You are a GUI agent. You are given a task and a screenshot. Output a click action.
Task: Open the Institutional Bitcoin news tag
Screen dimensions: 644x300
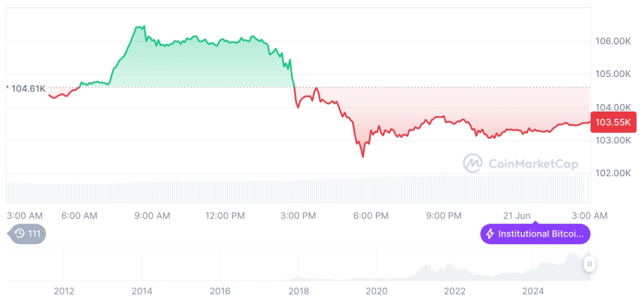(x=535, y=234)
